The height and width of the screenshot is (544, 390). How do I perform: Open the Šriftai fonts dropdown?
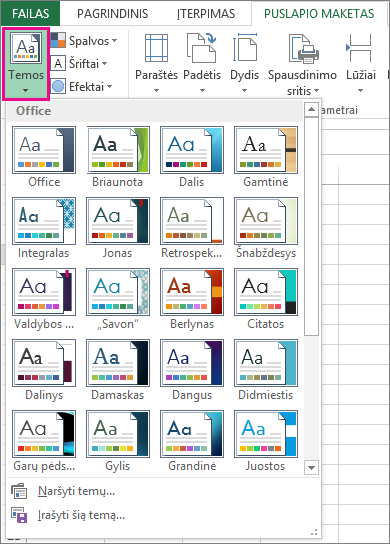(x=79, y=63)
